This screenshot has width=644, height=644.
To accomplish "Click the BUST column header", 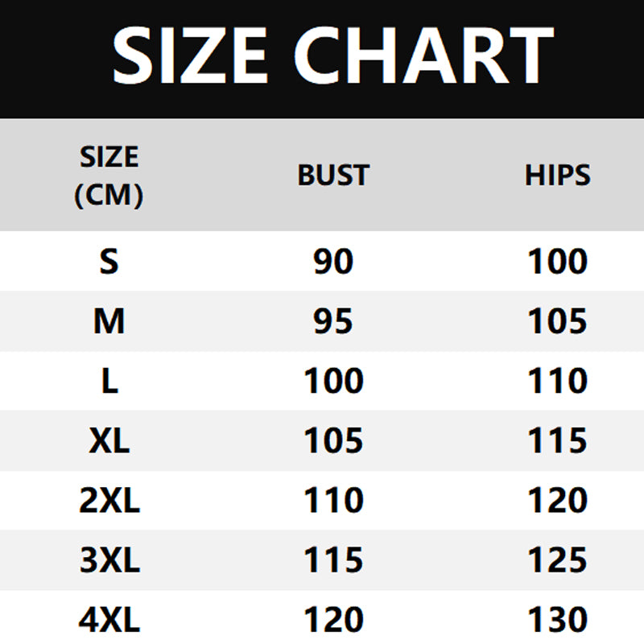I will coord(332,175).
